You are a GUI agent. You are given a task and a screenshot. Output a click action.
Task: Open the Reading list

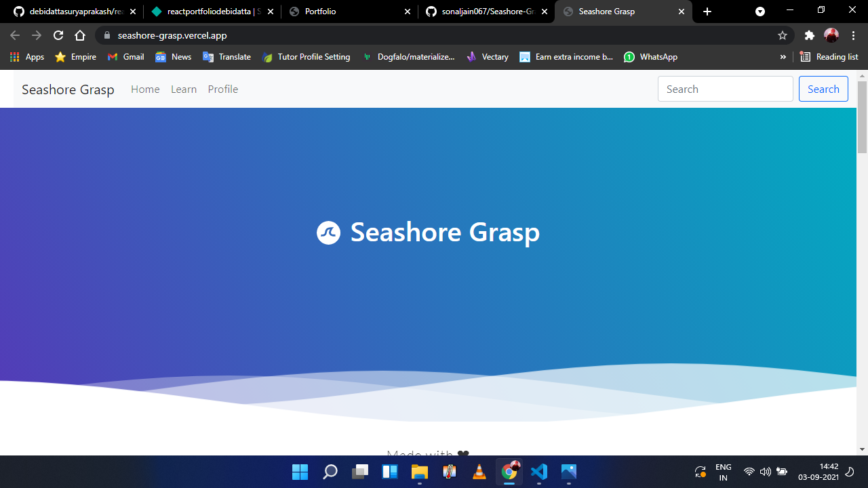[829, 57]
